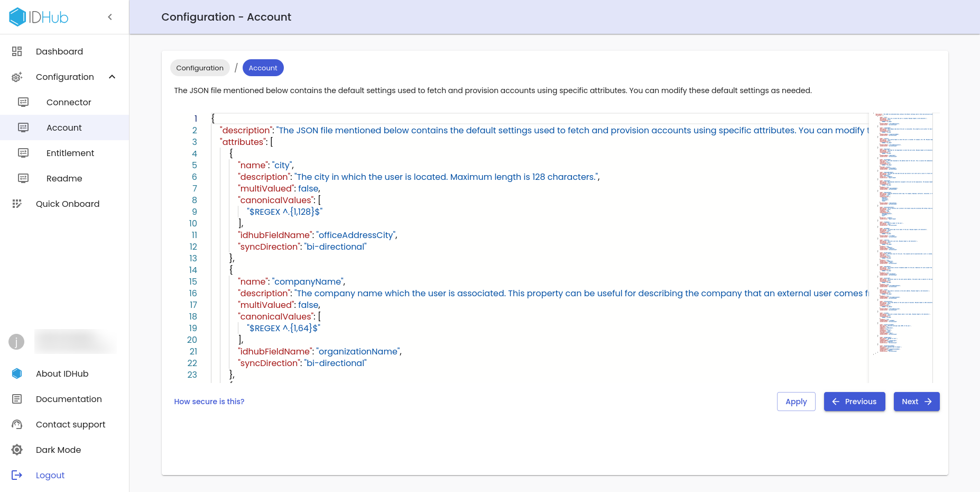
Task: Open the Dashboard grid icon
Action: 17,51
